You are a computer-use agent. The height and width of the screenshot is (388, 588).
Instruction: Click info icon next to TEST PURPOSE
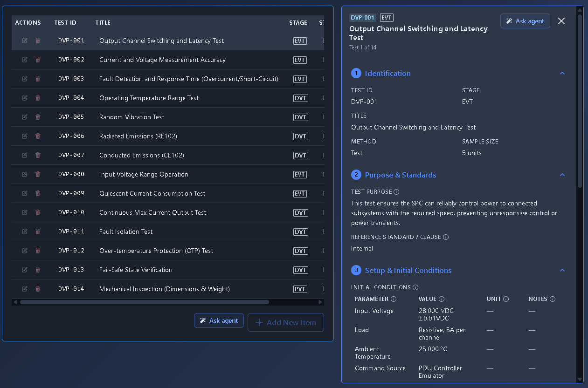click(x=396, y=192)
